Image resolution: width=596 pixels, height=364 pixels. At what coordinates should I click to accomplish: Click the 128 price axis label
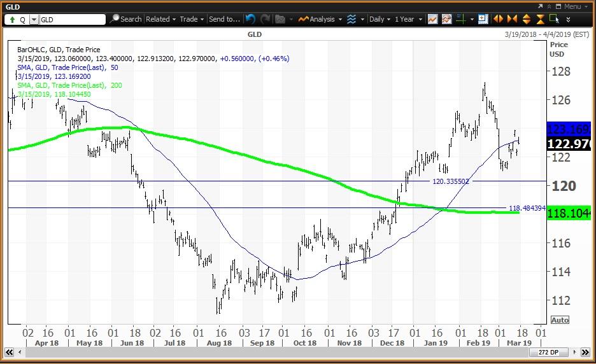click(561, 71)
